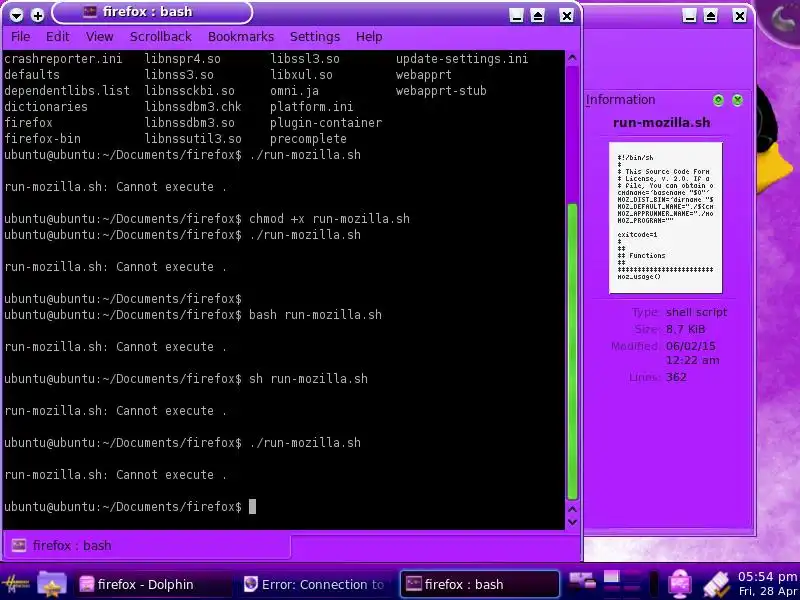Click the Information panel title

coord(620,99)
